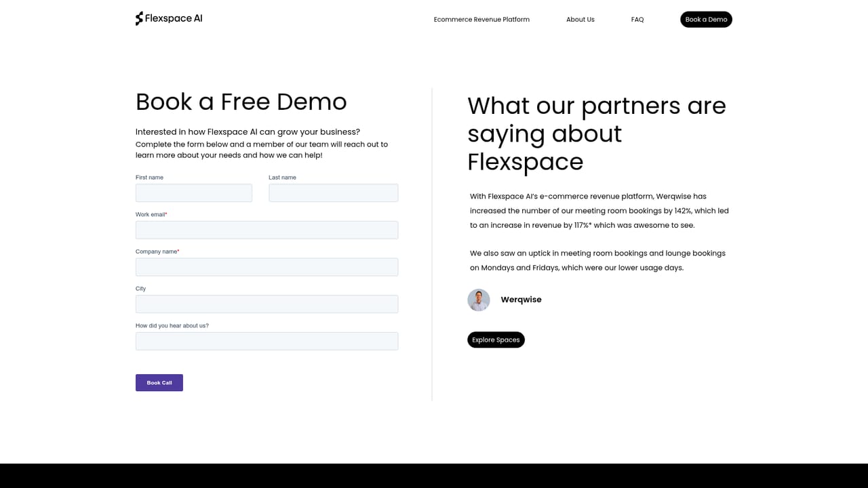Click How did you hear field

pos(267,341)
